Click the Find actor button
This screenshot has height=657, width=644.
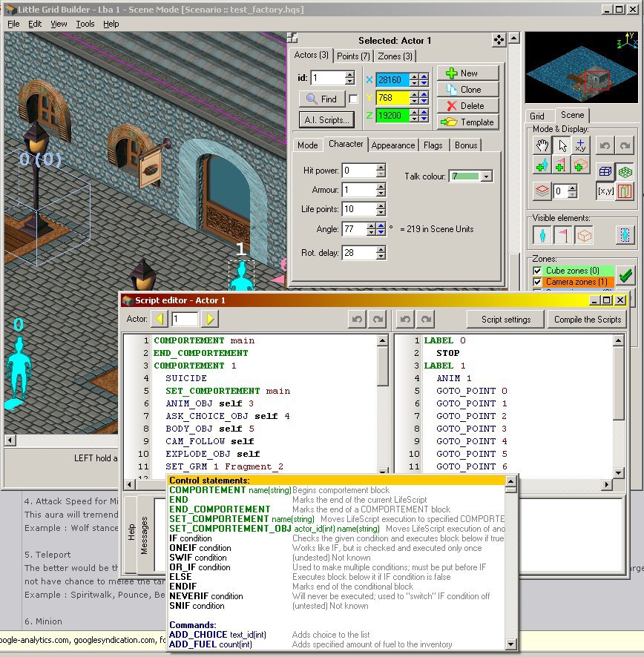click(322, 99)
